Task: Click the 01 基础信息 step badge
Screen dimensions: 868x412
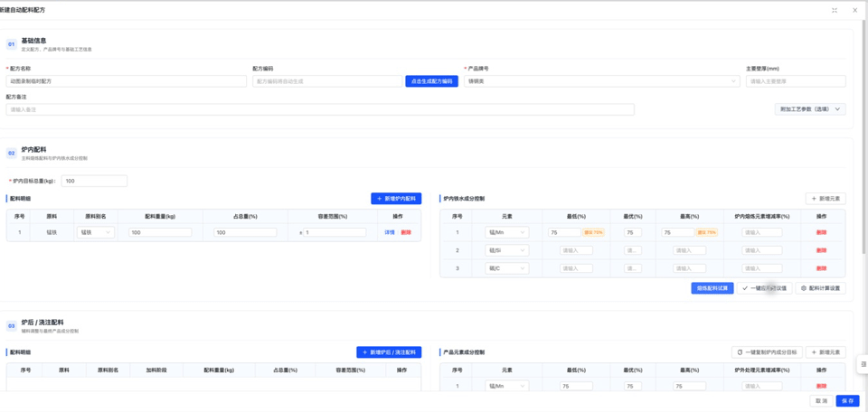Action: tap(11, 43)
